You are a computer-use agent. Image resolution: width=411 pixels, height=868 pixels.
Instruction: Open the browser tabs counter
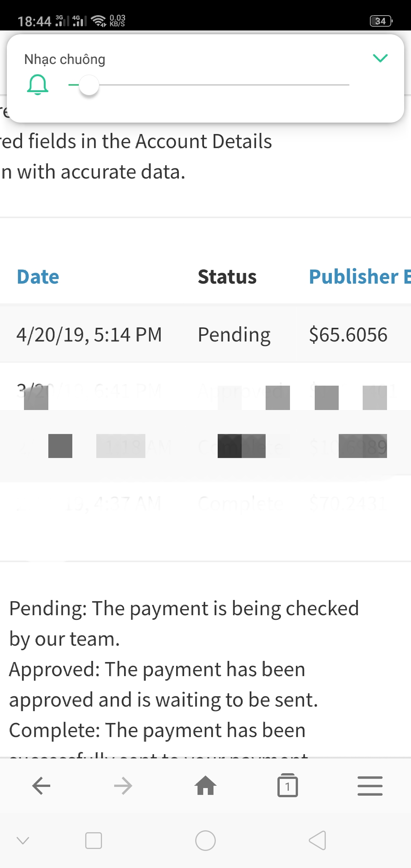288,786
